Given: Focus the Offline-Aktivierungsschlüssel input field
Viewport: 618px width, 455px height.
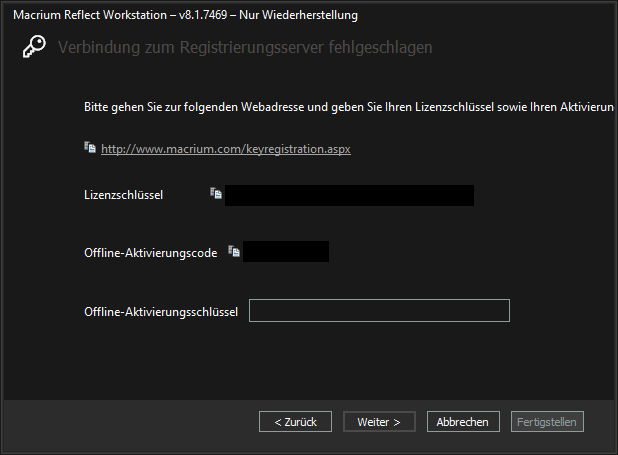Looking at the screenshot, I should click(x=379, y=311).
